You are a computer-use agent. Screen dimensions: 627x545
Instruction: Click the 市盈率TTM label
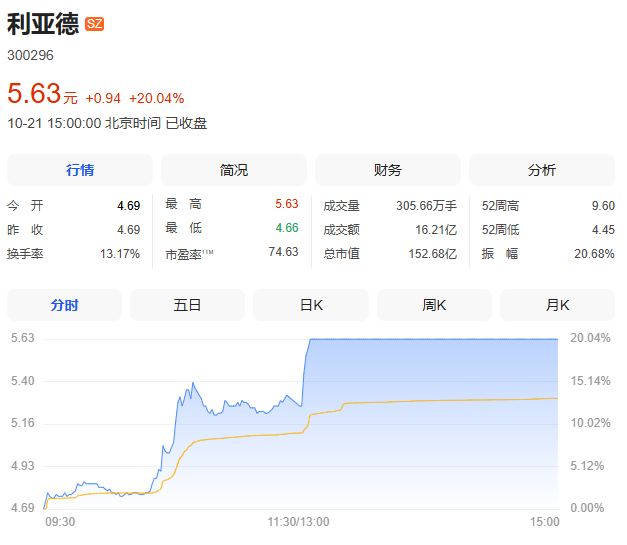pyautogui.click(x=190, y=254)
